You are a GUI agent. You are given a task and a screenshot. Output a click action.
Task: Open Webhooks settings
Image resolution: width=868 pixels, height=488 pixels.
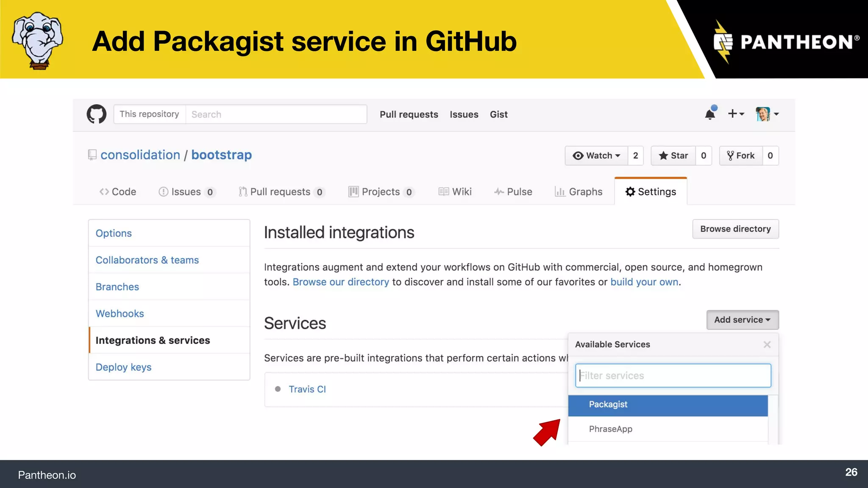coord(169,313)
